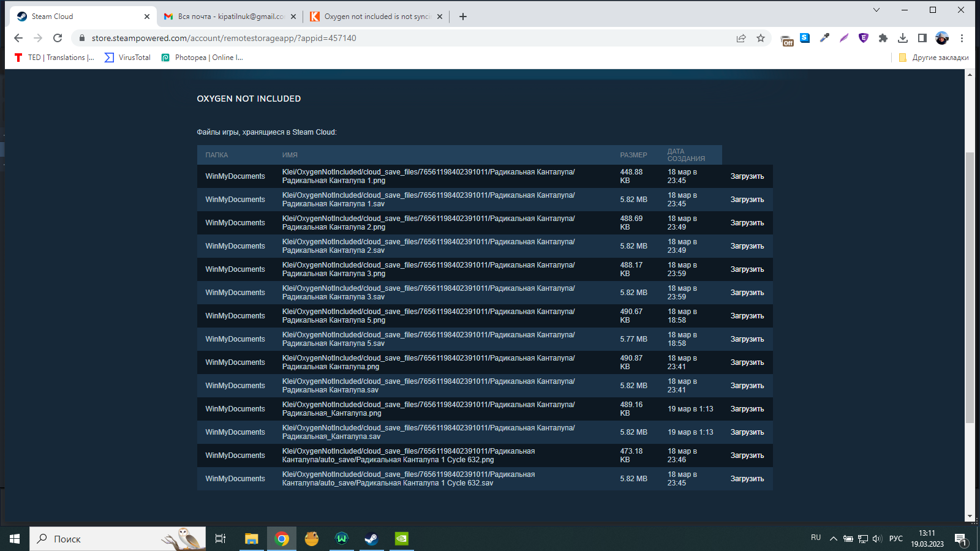Screen dimensions: 980x551
Task: Bookmark this page with the star icon
Action: click(x=761, y=38)
